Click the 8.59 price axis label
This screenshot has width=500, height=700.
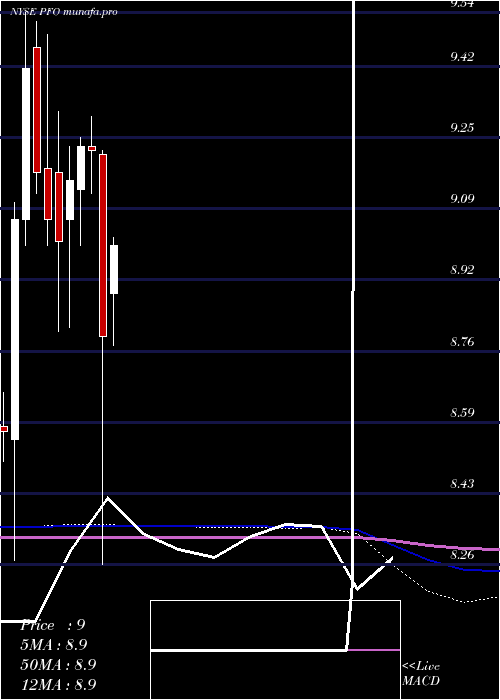[x=462, y=412]
